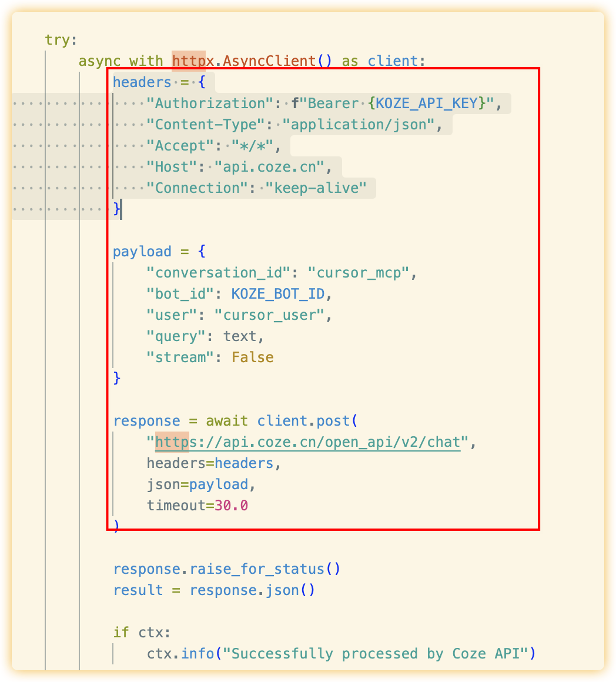Open the api.coze.cn/open_api/v2/chat URL
Image resolution: width=616 pixels, height=682 pixels.
tap(308, 442)
